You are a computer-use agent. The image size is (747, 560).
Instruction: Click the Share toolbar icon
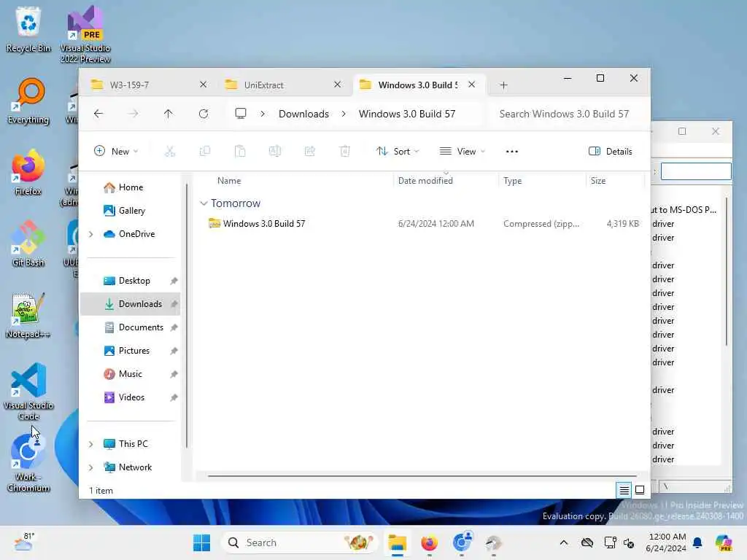tap(309, 152)
